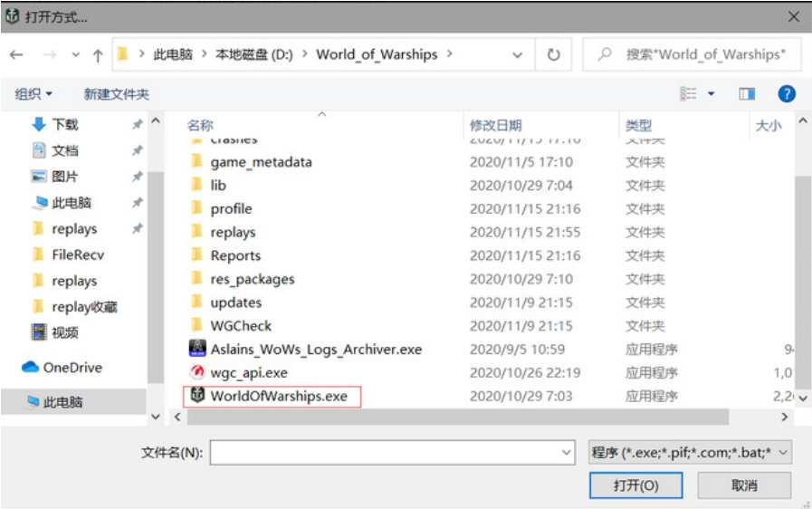Refresh the current folder
This screenshot has height=509, width=812.
pyautogui.click(x=554, y=54)
